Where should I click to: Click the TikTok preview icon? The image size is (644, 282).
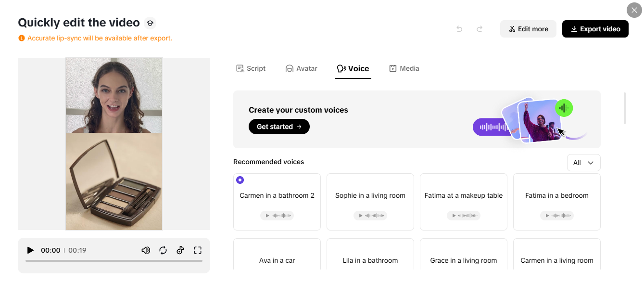pyautogui.click(x=180, y=250)
